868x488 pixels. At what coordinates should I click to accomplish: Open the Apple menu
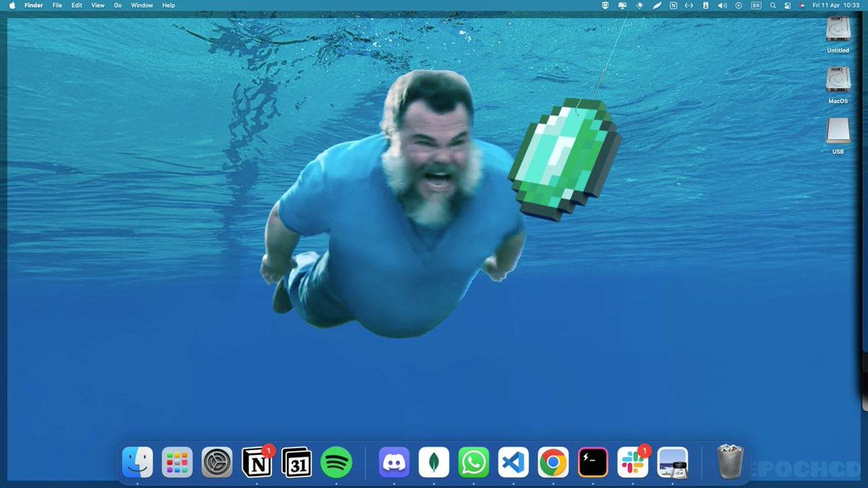(12, 5)
